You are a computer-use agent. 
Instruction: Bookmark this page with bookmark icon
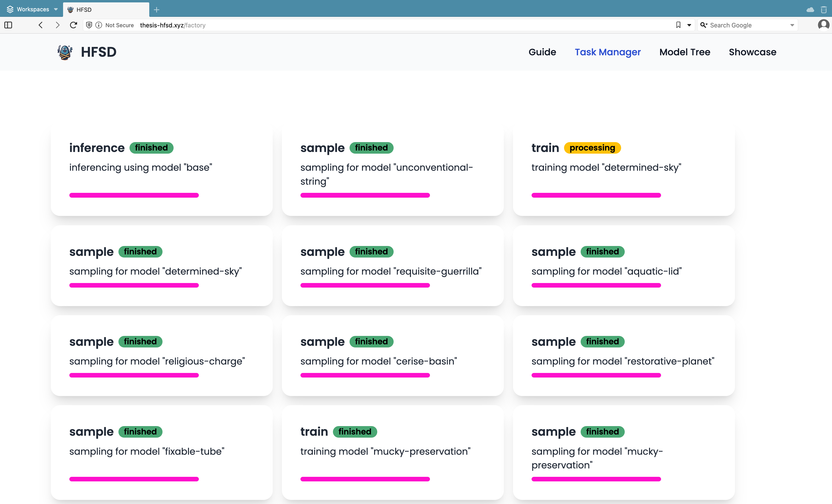(x=678, y=25)
